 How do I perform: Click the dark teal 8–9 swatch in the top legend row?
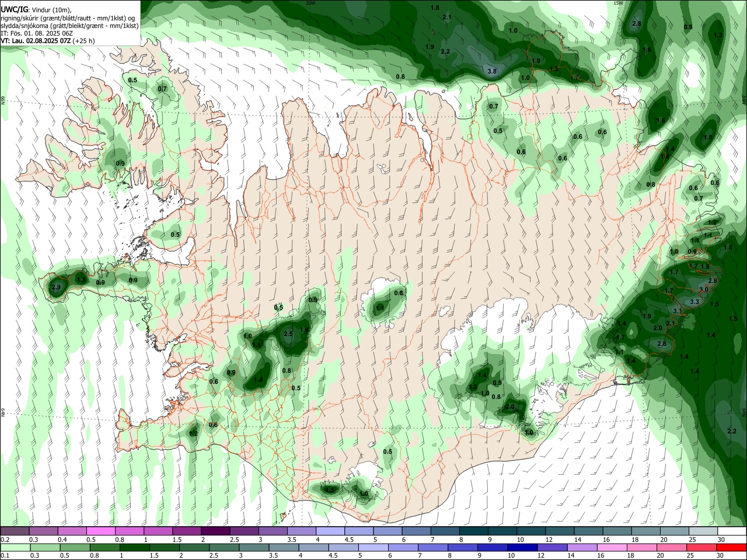tap(473, 531)
